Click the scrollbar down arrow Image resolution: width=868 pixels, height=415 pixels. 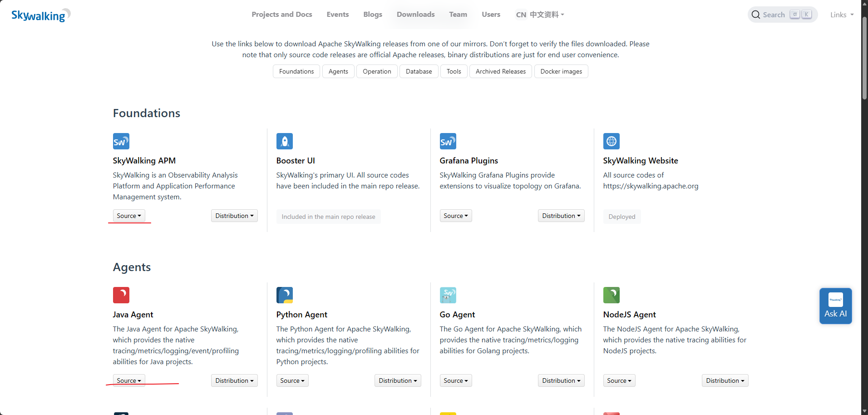pyautogui.click(x=864, y=411)
